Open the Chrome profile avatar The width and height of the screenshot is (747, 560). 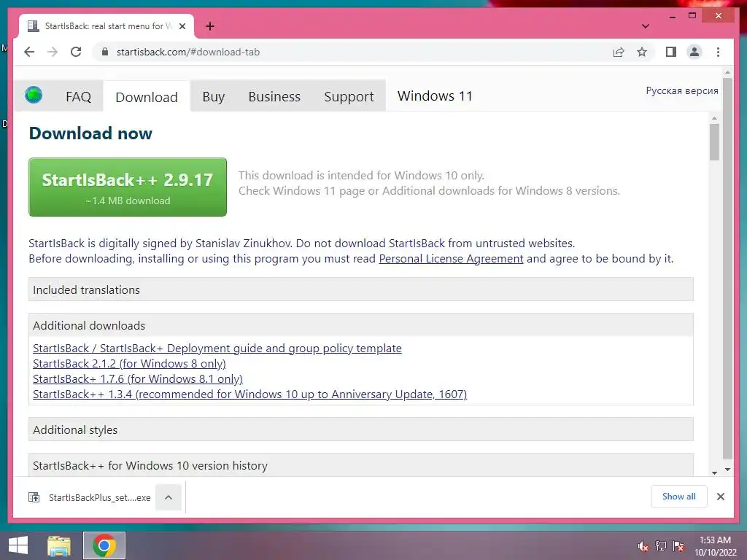pyautogui.click(x=694, y=52)
